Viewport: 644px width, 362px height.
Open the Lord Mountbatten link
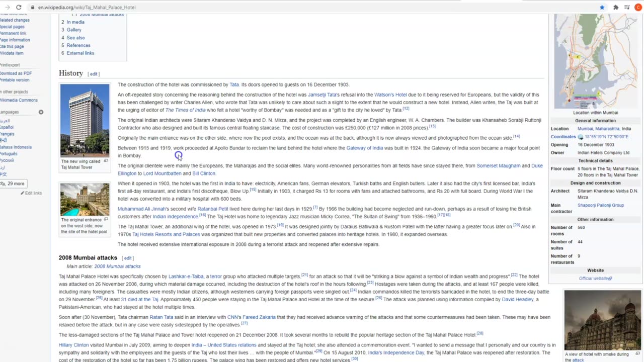coord(163,173)
